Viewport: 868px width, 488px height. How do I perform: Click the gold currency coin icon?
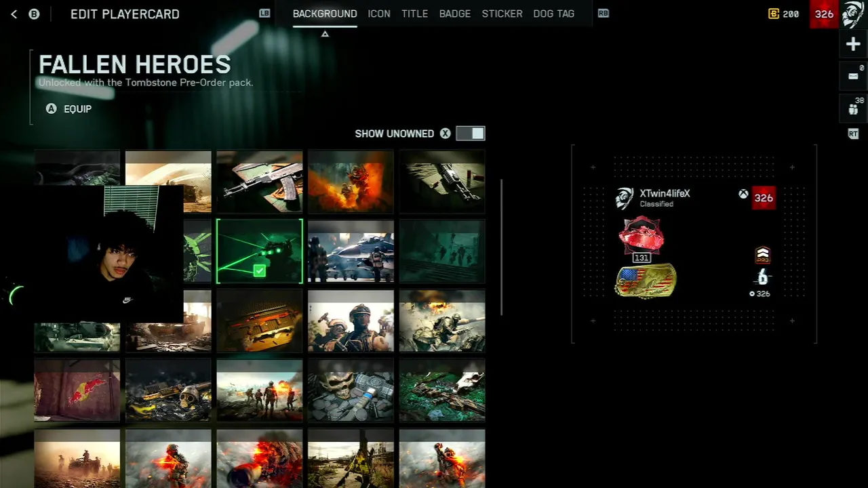point(774,14)
